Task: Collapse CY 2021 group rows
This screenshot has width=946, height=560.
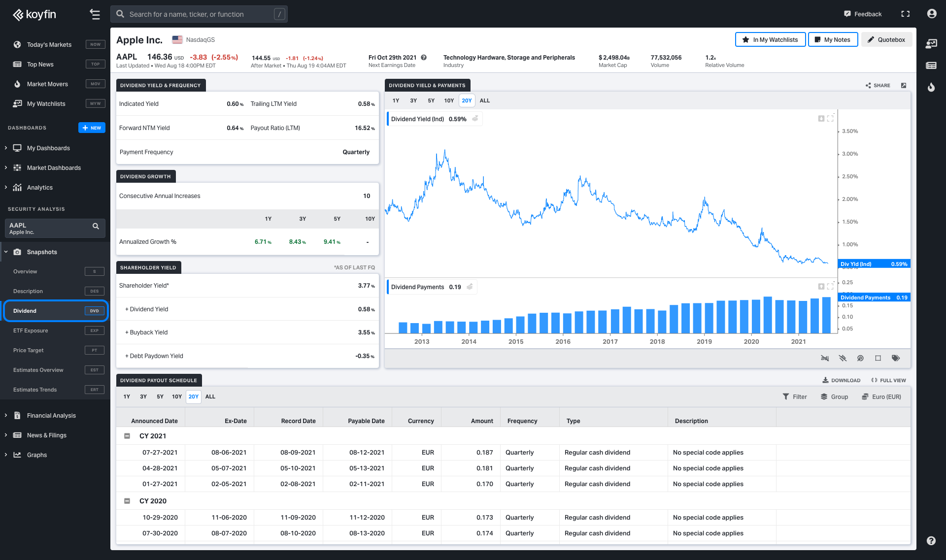Action: (x=127, y=436)
